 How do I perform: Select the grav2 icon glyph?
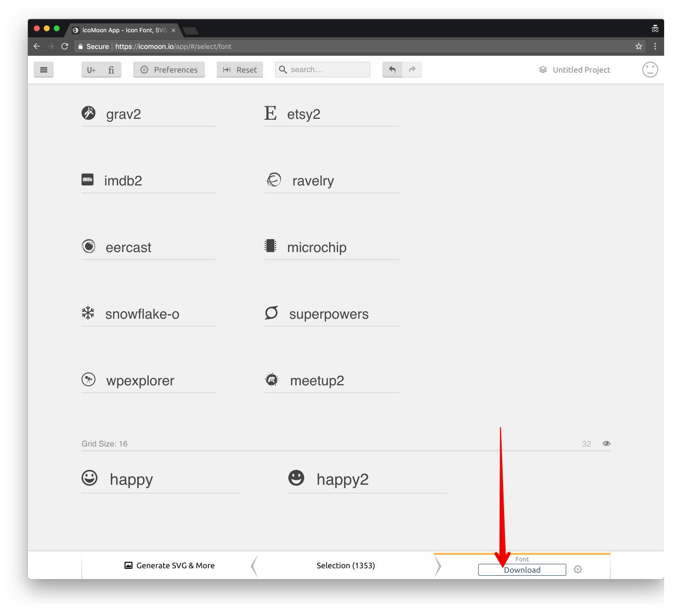pos(88,113)
